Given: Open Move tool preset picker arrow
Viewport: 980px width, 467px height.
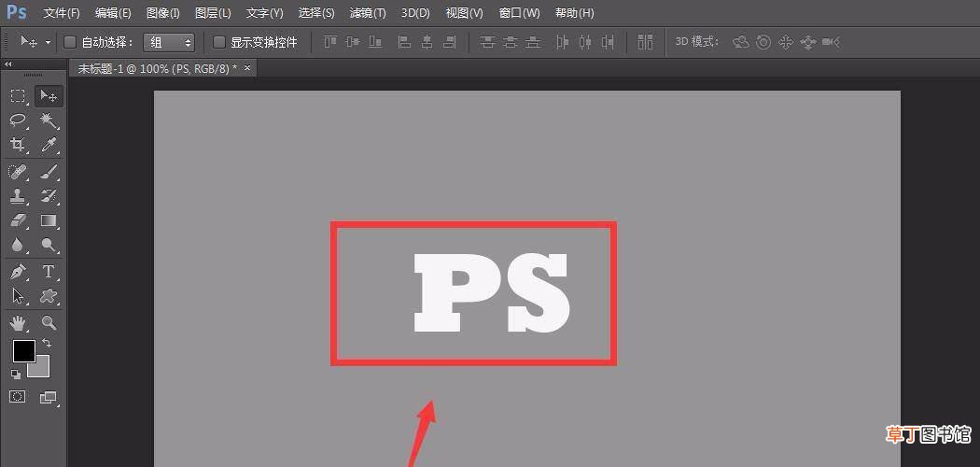Looking at the screenshot, I should coord(49,43).
